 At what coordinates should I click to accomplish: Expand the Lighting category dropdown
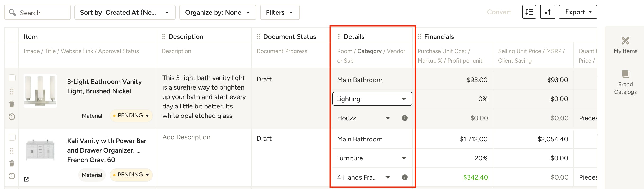pos(372,99)
